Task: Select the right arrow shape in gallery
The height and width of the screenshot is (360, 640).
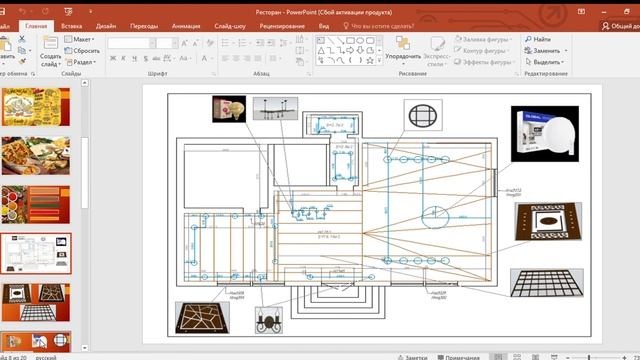Action: [350, 51]
